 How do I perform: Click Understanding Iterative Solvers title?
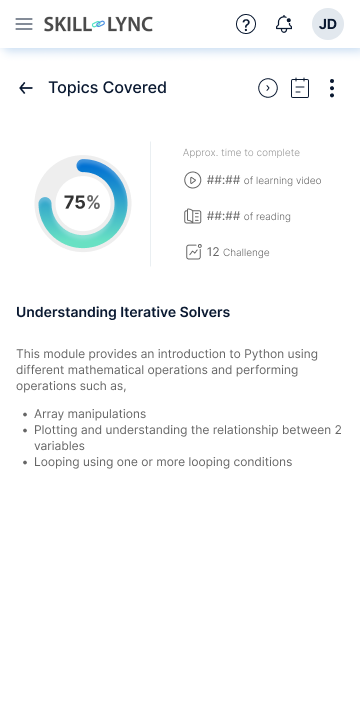pos(123,312)
